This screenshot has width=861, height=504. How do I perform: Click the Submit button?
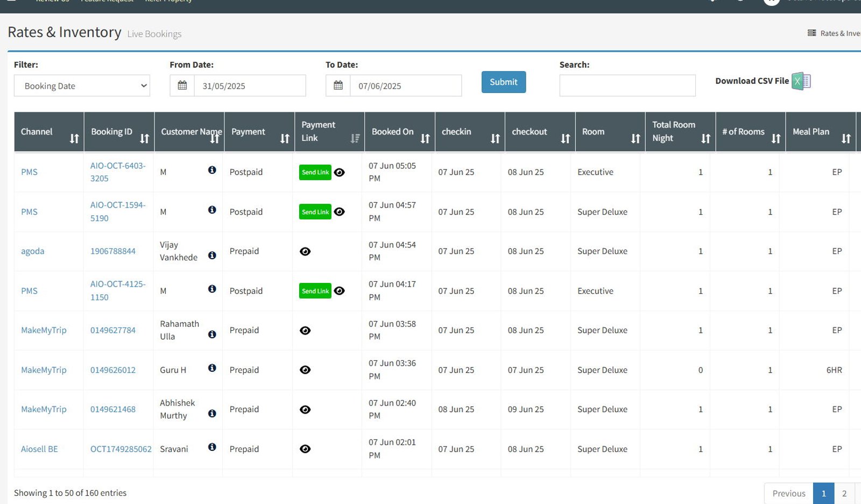[x=504, y=82]
